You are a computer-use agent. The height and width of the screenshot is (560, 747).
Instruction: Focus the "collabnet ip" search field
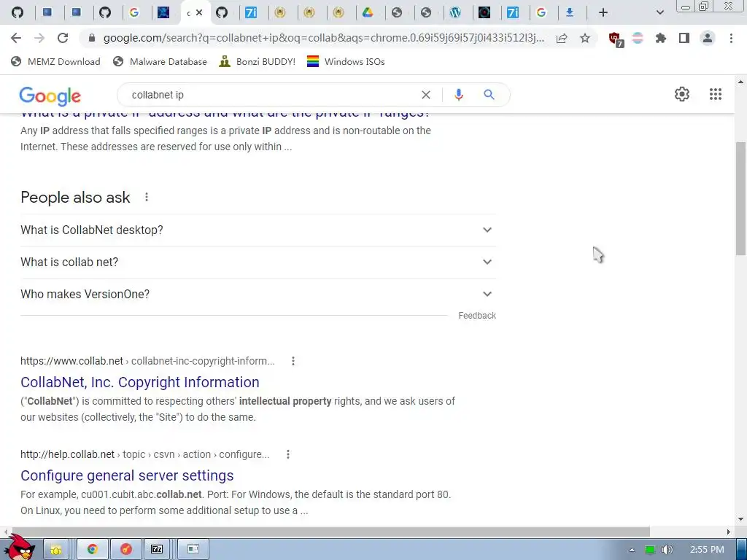(x=271, y=95)
